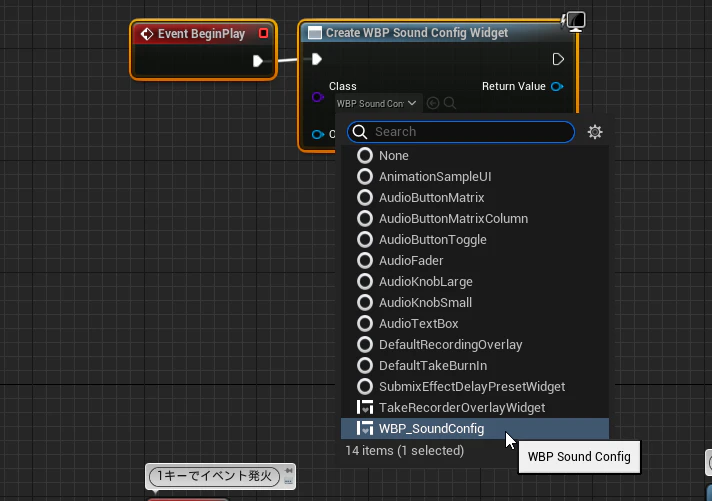Click the Return Value label
The width and height of the screenshot is (712, 501).
click(x=514, y=86)
